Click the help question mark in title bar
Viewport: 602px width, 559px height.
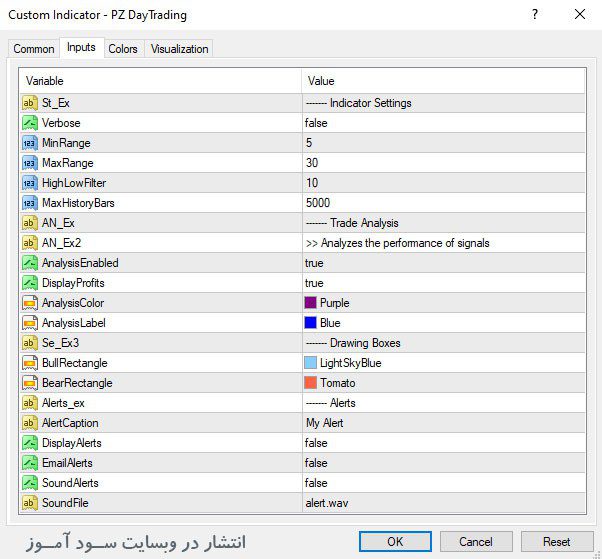point(534,15)
